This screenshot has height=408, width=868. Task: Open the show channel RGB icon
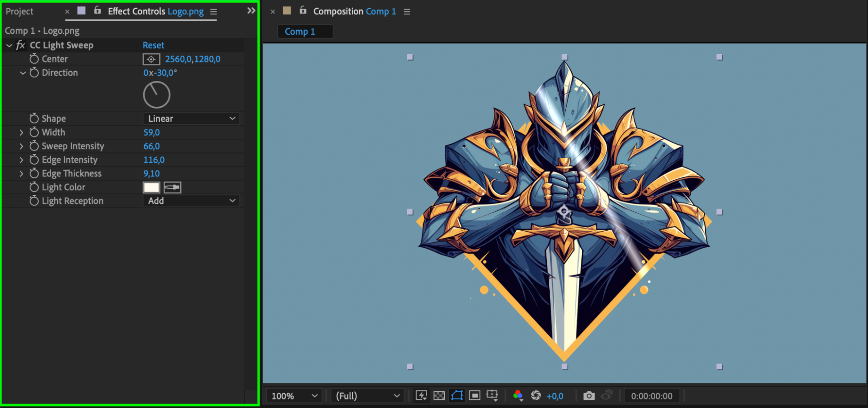point(518,395)
